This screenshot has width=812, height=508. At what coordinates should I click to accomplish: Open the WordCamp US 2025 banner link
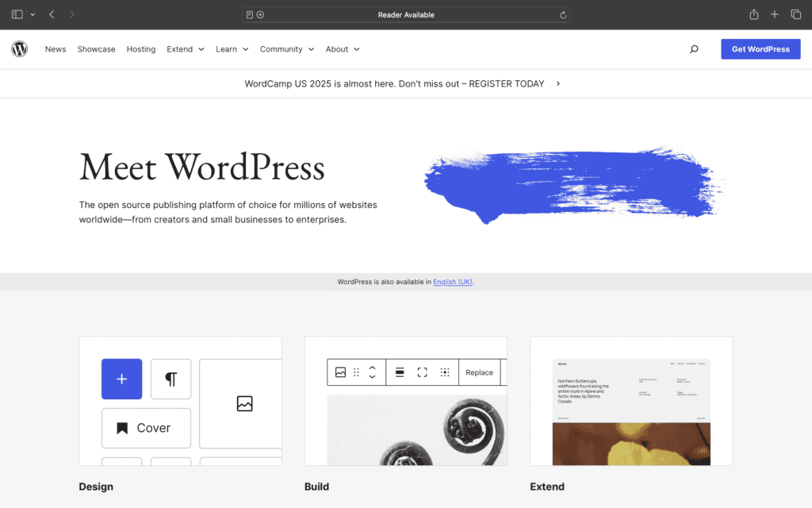tap(395, 83)
